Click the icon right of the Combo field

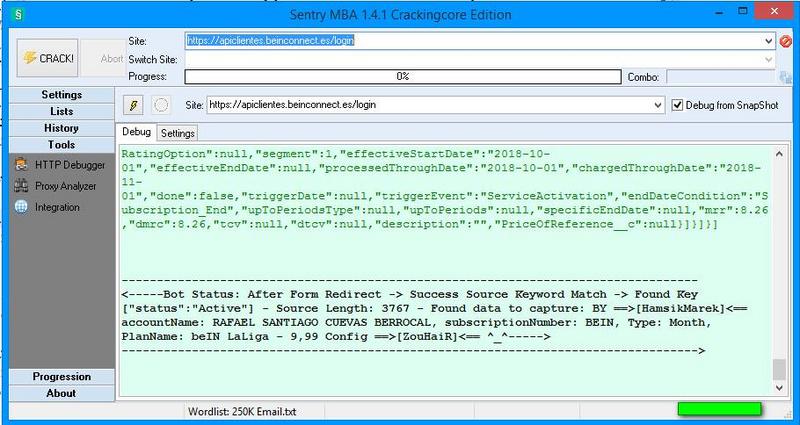(x=785, y=78)
